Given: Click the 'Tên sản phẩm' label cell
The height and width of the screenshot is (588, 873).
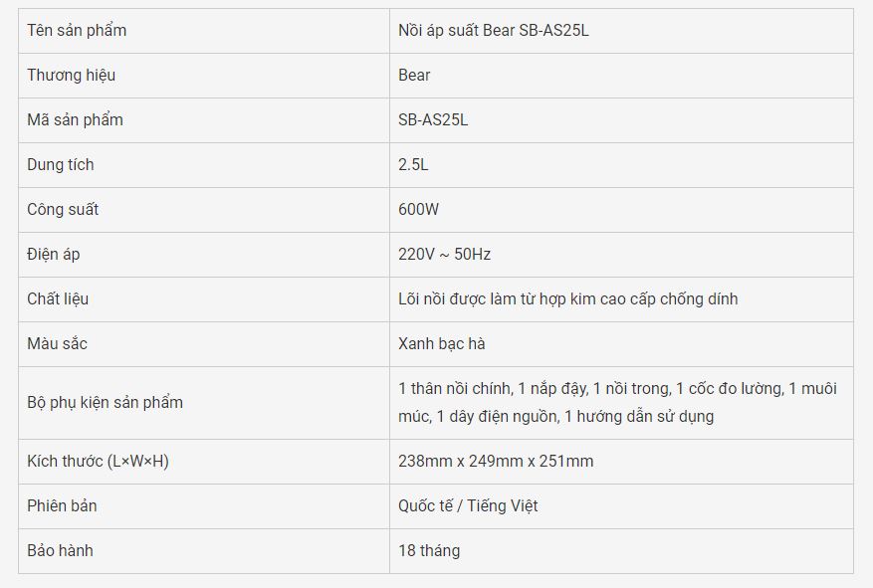Looking at the screenshot, I should pos(204,31).
